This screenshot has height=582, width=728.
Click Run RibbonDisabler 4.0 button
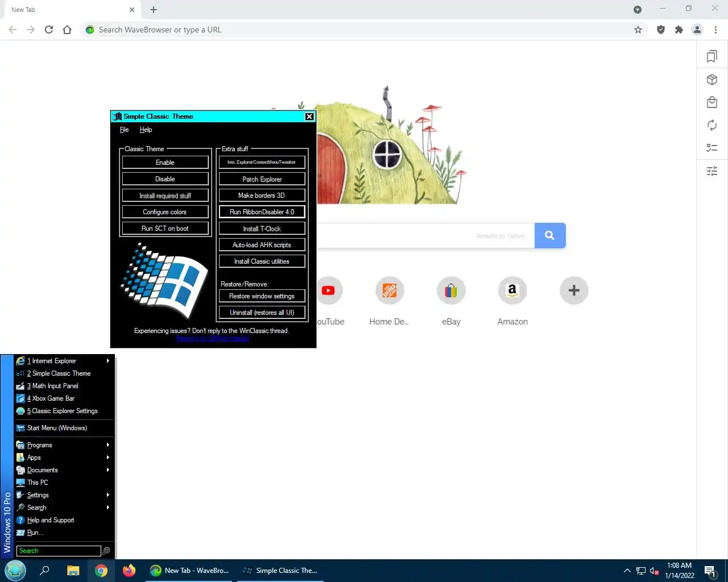tap(262, 212)
